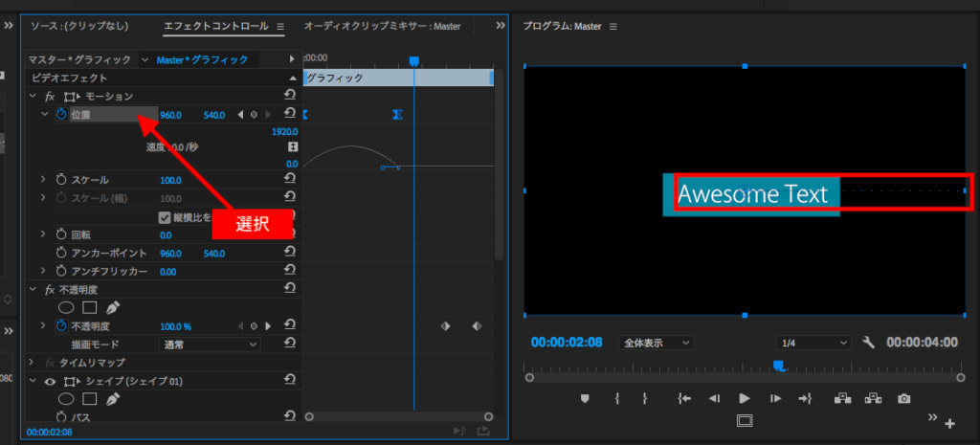Hide the シェイプ(シェイプ 01) layer with the eye icon
The height and width of the screenshot is (445, 980).
point(49,381)
